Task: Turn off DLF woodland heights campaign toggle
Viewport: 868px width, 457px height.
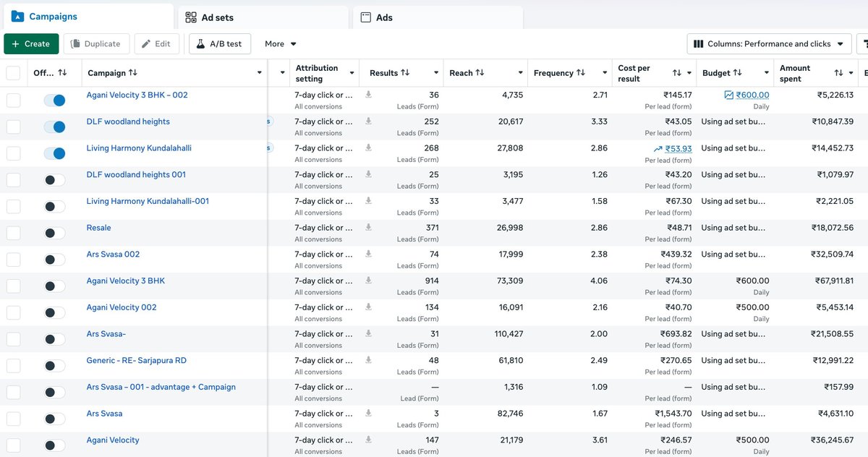Action: [x=54, y=127]
